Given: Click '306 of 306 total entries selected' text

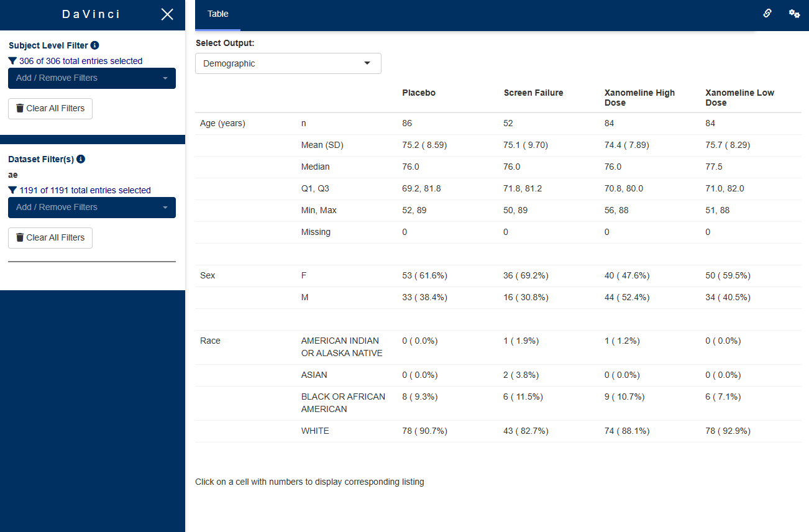Looking at the screenshot, I should [x=81, y=61].
